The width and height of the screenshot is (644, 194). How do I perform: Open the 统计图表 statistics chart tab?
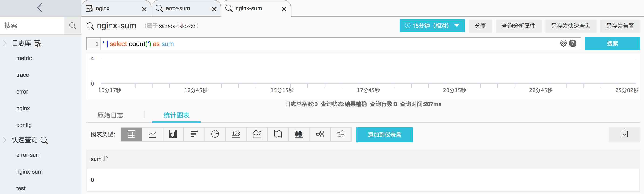tap(176, 115)
